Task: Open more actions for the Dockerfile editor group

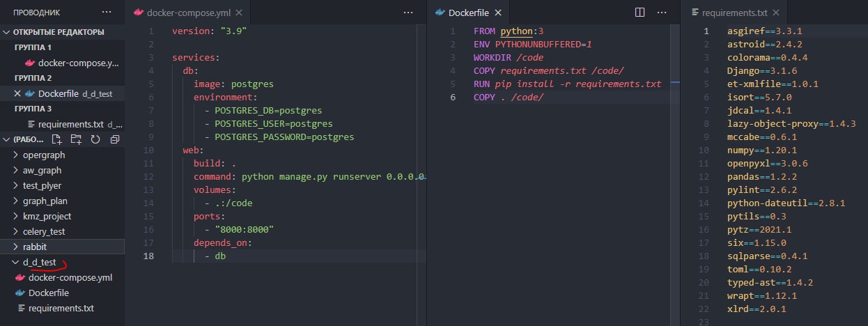Action: (662, 13)
